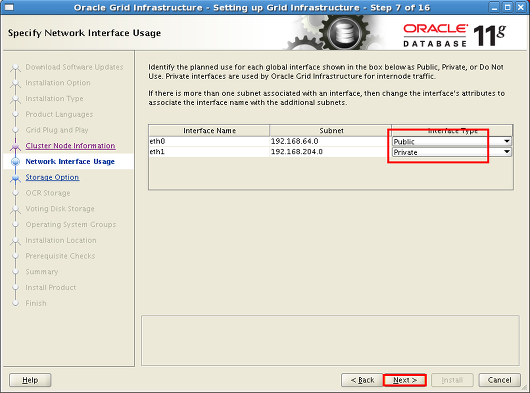Click the Storage Option step marker
The image size is (530, 393).
coord(15,177)
